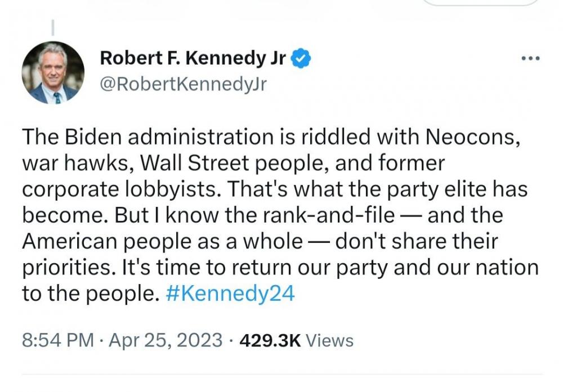563x392 pixels.
Task: Open the three-dot more options menu
Action: click(x=530, y=58)
